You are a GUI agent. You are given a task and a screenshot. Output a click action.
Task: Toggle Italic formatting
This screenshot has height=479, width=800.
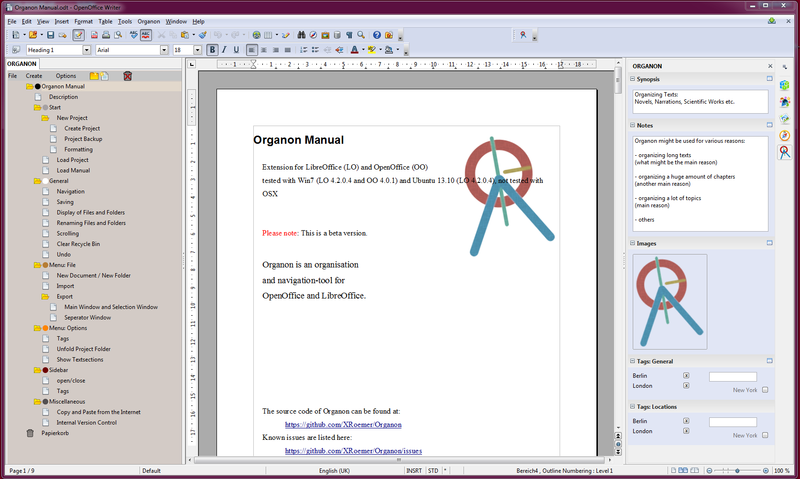[224, 50]
